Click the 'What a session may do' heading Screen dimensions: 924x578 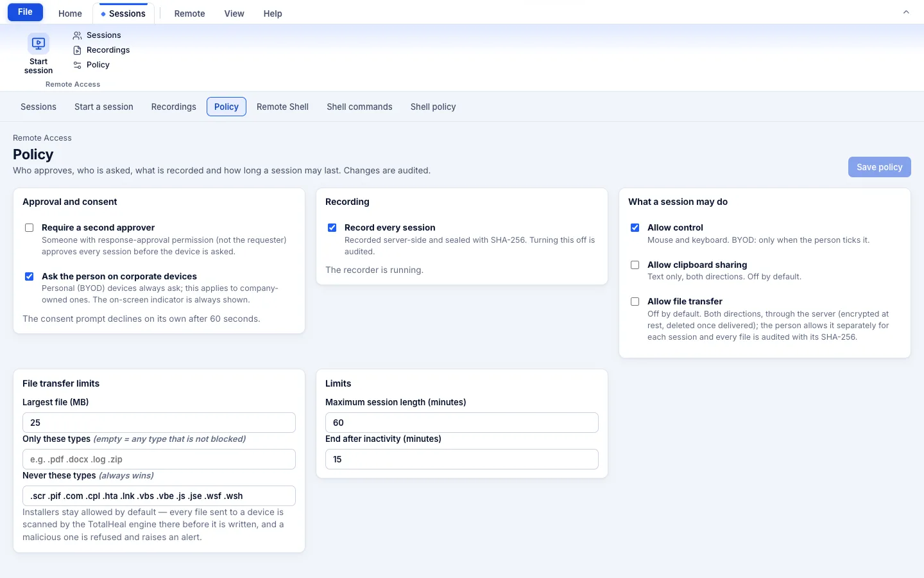(x=678, y=202)
